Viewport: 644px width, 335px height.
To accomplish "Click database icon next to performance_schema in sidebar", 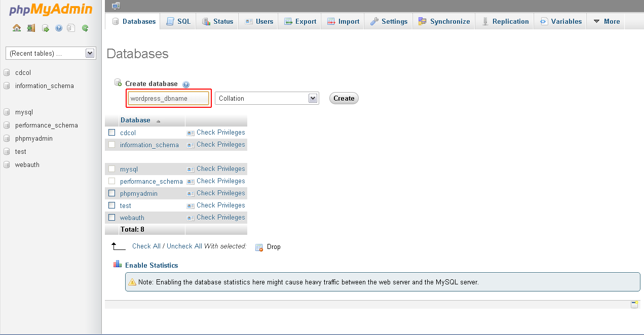I will pos(7,125).
